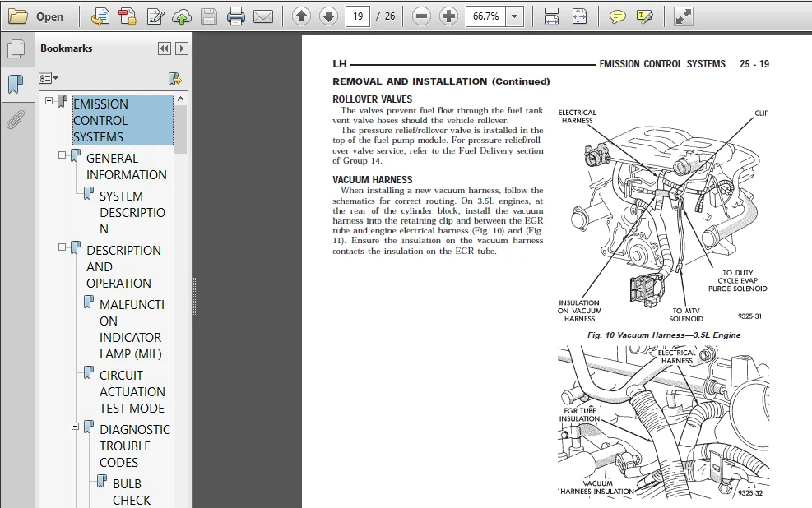This screenshot has height=508, width=812.
Task: Click the new bookmark icon
Action: pos(175,79)
